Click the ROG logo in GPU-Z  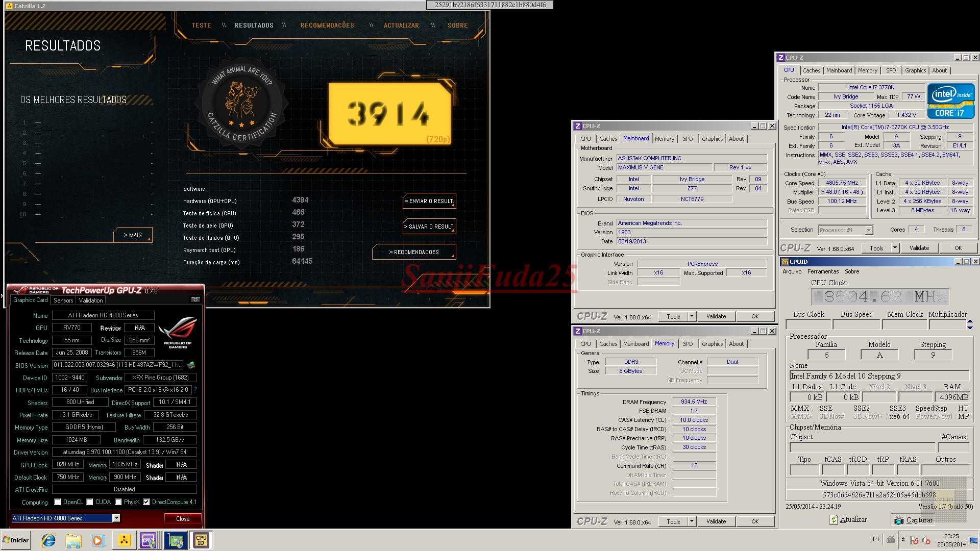pos(177,333)
